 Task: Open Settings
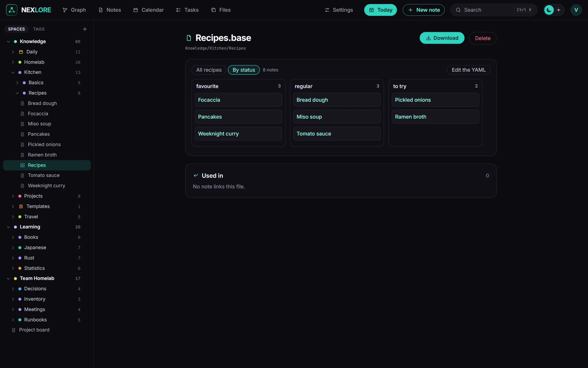(339, 10)
